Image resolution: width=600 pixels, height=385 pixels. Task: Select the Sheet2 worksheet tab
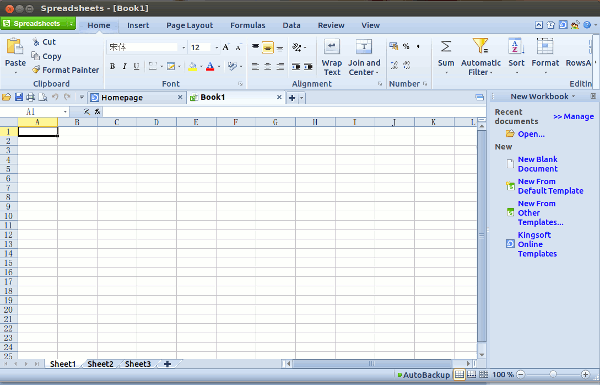pos(100,364)
